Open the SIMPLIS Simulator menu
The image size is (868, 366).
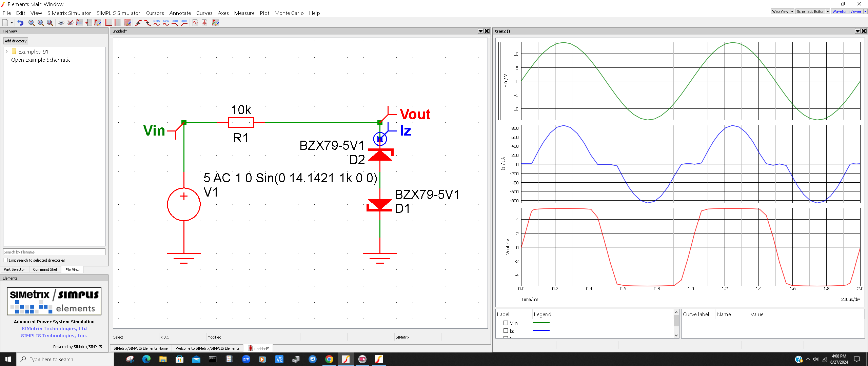tap(118, 13)
